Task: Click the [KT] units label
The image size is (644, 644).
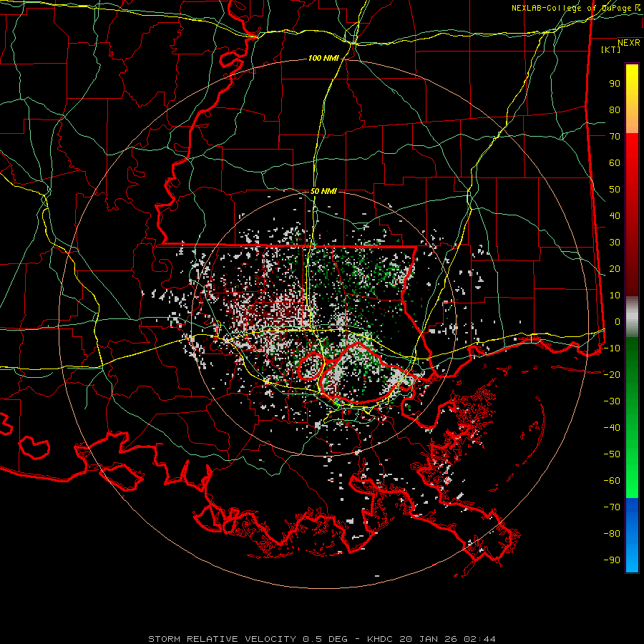Action: click(610, 49)
